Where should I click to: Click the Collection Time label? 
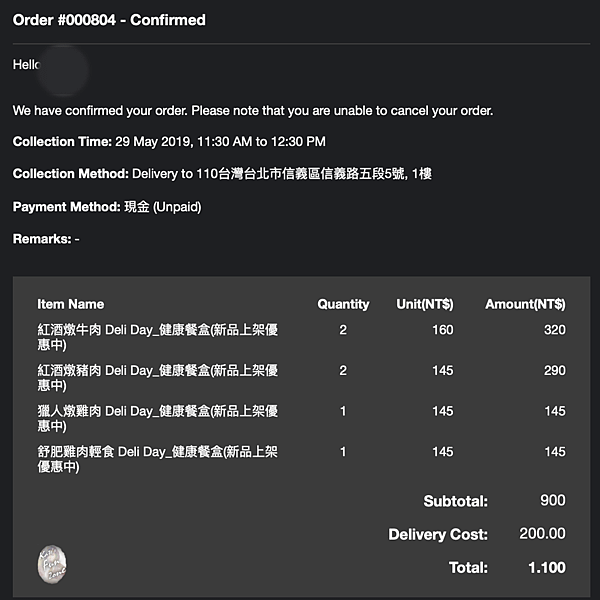point(62,142)
